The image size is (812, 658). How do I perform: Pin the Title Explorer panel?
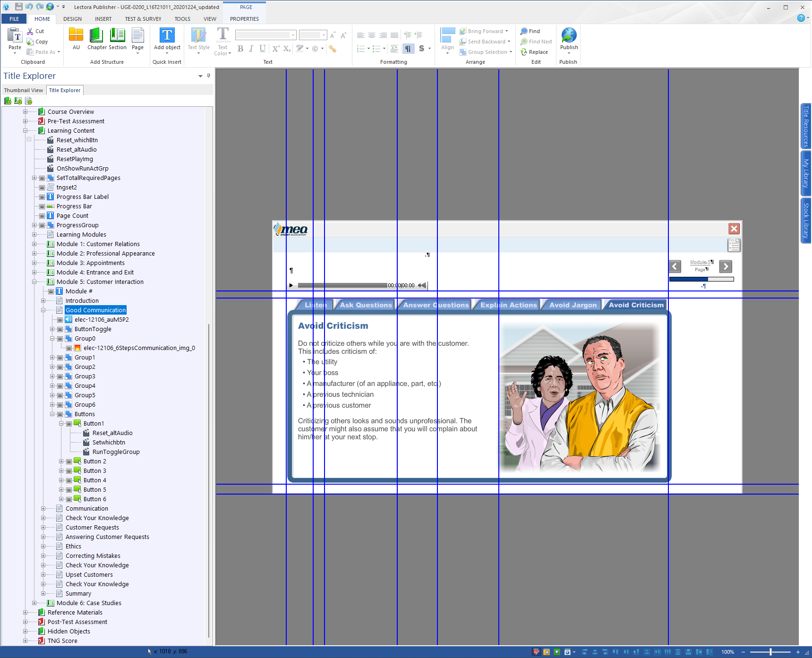point(208,76)
